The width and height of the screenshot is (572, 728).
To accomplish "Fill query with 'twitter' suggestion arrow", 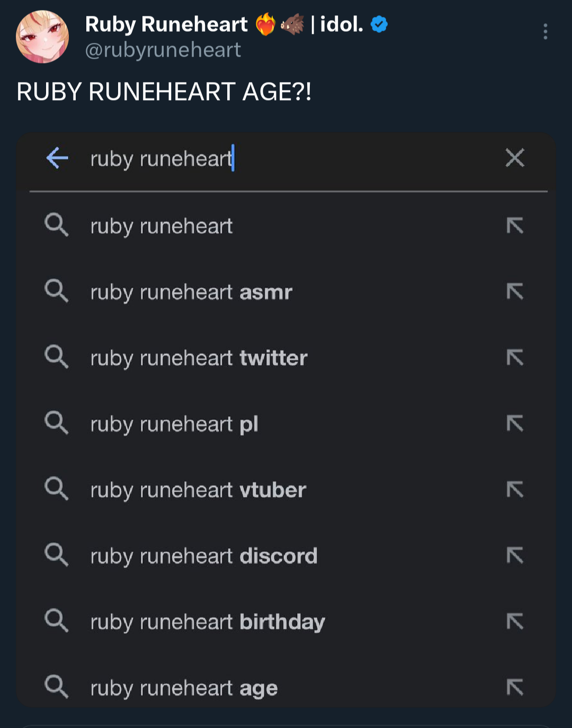I will 514,358.
